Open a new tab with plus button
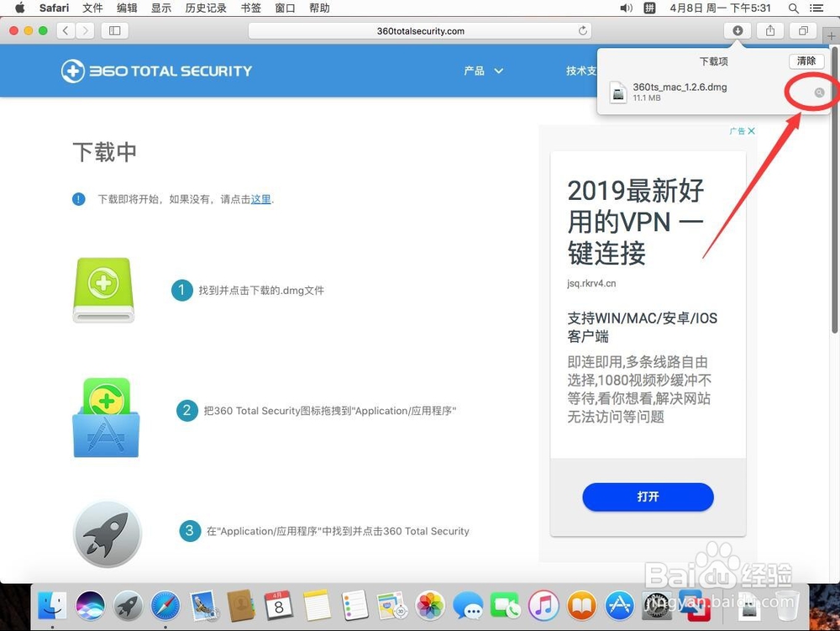This screenshot has width=840, height=631. pos(831,36)
